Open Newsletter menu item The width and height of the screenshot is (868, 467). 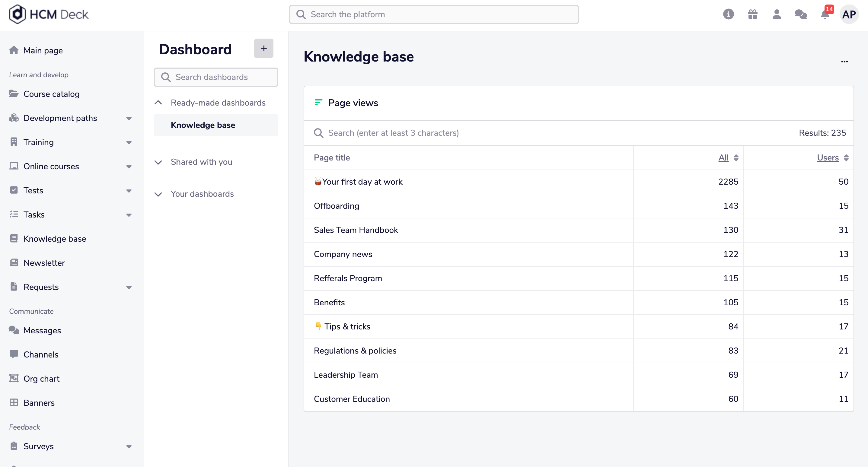[44, 263]
